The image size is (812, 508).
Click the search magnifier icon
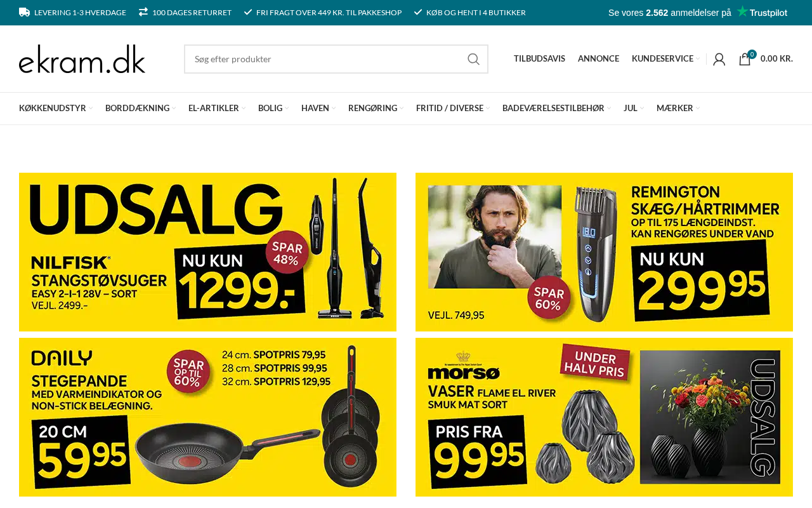(473, 59)
